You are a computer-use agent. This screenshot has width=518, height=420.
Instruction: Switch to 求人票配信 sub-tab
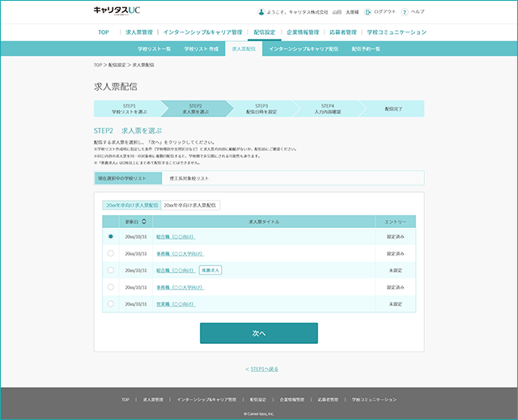click(x=244, y=49)
